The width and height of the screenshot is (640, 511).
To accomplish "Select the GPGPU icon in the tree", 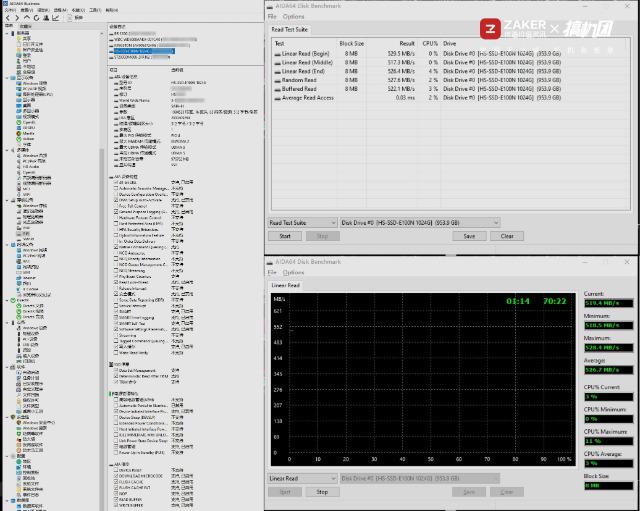I will tap(19, 128).
